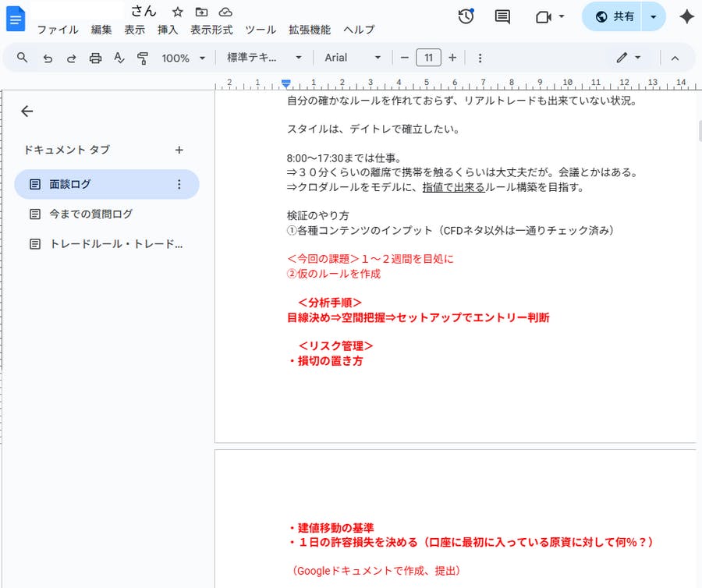Open the paragraph style dropdown
Screen dimensions: 702x588
[x=264, y=58]
